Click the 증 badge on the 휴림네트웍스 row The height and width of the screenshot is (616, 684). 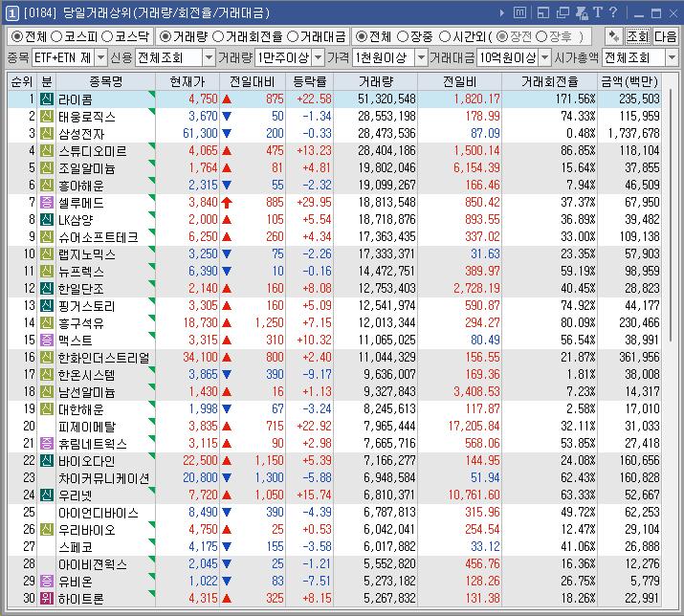[46, 443]
